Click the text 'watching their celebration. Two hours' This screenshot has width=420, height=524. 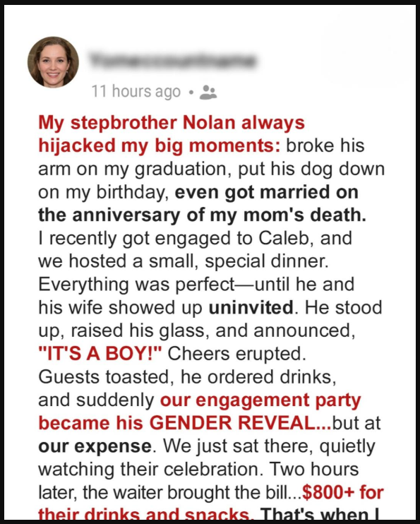pyautogui.click(x=198, y=469)
